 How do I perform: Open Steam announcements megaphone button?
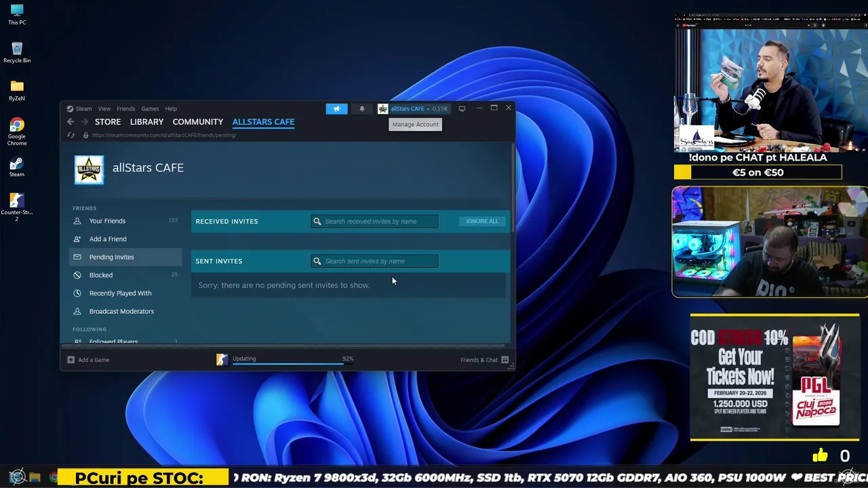click(x=336, y=108)
